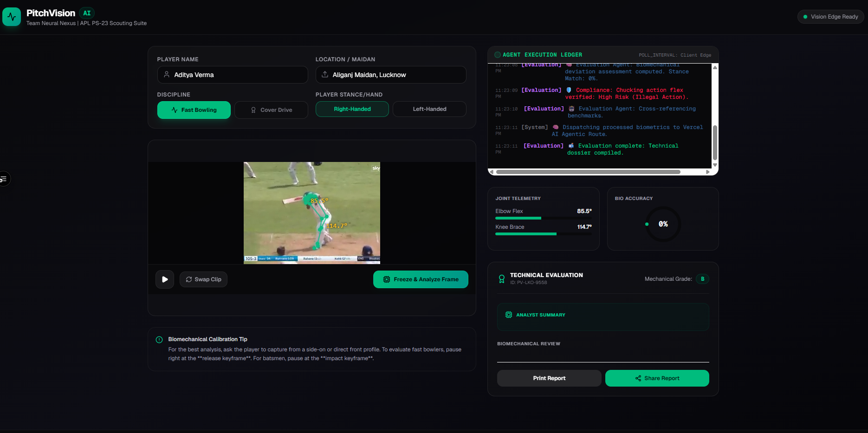Click the Knee Brace progress bar
This screenshot has width=868, height=433.
(544, 234)
